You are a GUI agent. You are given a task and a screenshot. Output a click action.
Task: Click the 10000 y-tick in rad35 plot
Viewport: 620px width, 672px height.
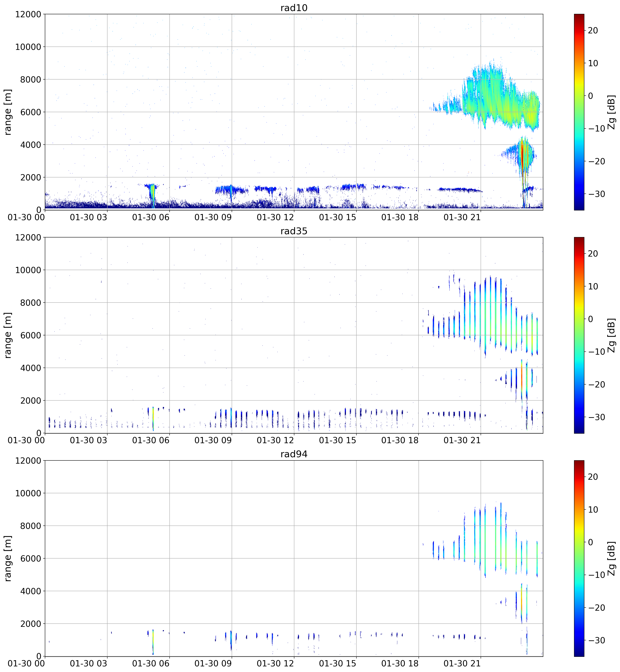tap(28, 270)
